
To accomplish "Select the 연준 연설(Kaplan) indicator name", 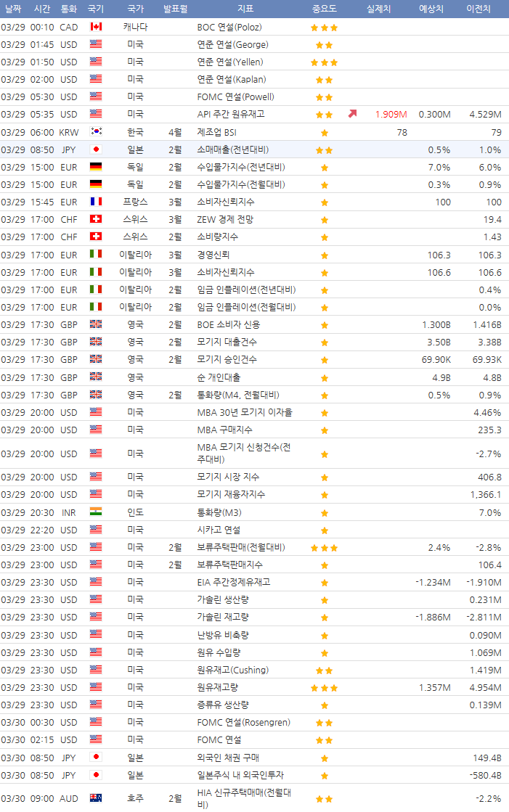I will [232, 79].
